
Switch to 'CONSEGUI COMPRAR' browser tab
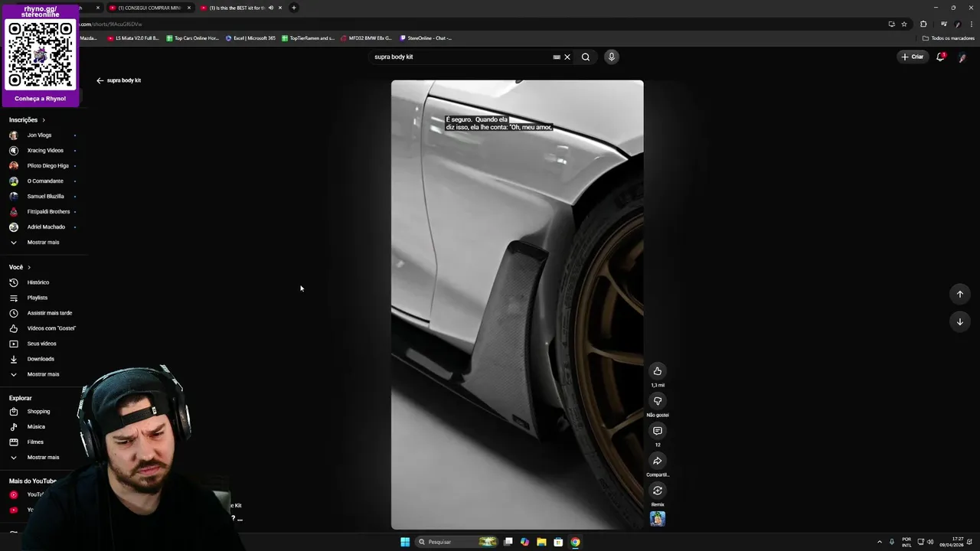(x=149, y=8)
